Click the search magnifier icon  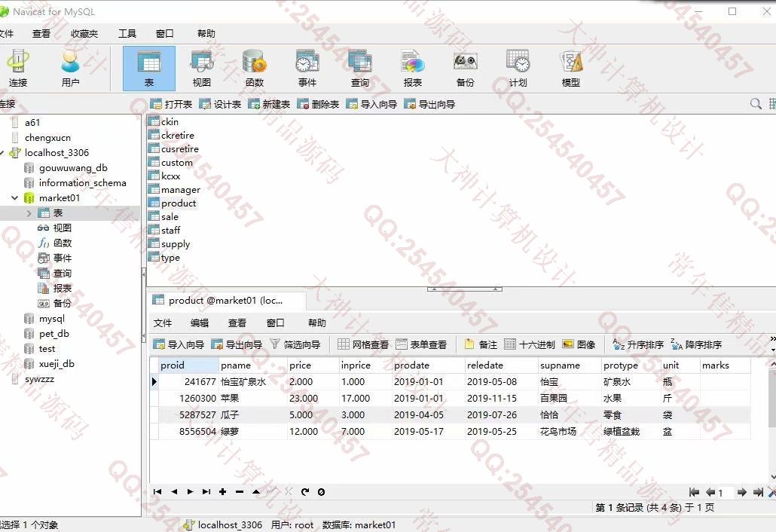pos(756,103)
